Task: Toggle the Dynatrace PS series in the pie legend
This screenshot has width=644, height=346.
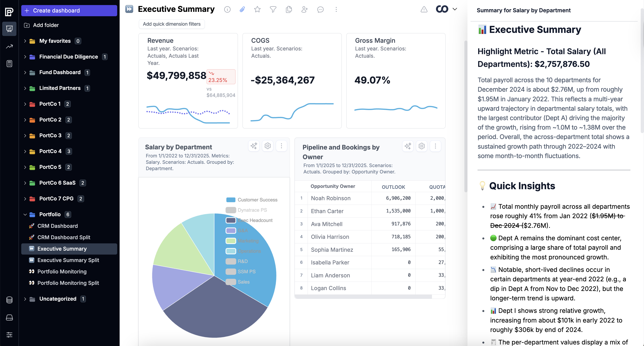Action: (252, 210)
